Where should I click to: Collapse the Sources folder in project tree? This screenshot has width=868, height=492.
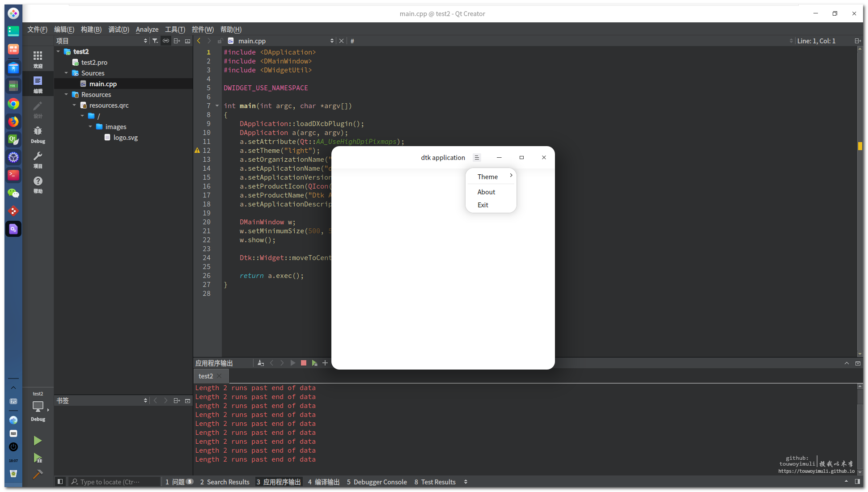click(67, 73)
